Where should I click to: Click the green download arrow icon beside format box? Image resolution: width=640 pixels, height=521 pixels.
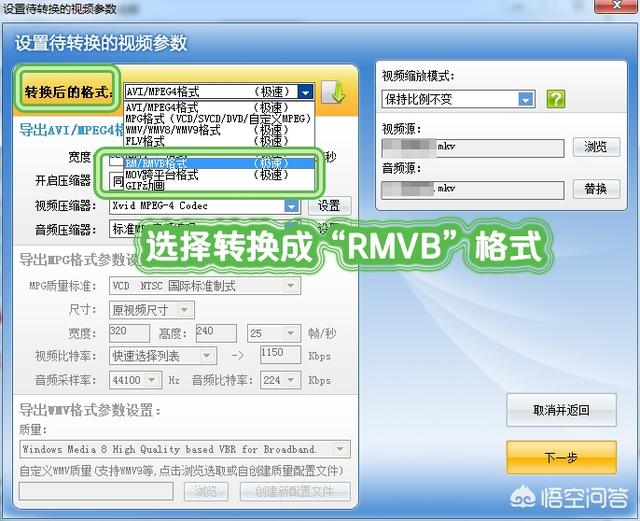click(333, 92)
